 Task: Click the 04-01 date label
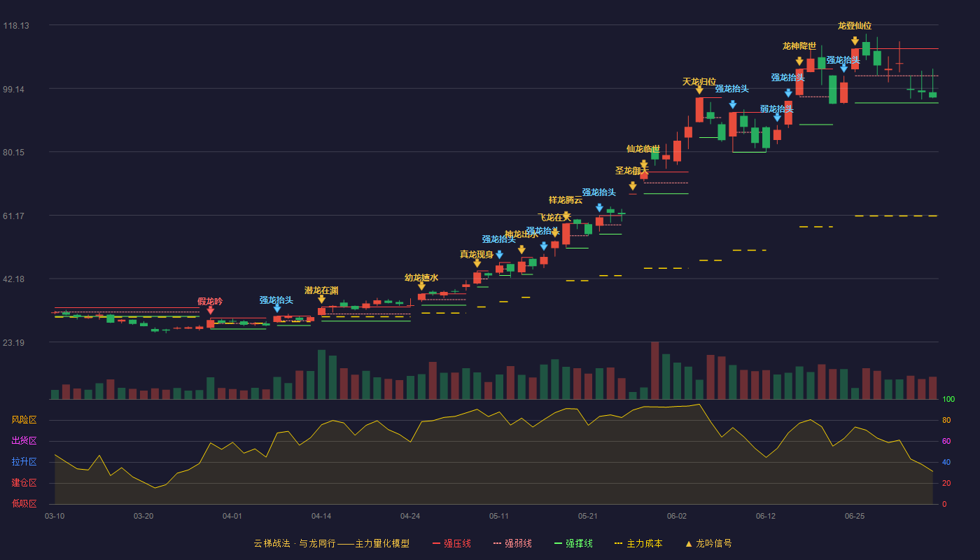[232, 516]
